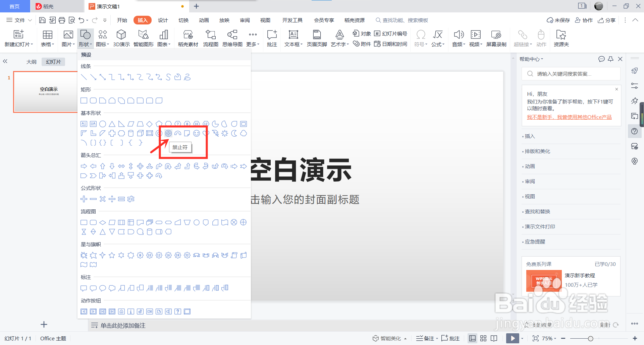
Task: Open the 查找和替换 help topic
Action: pos(537,211)
